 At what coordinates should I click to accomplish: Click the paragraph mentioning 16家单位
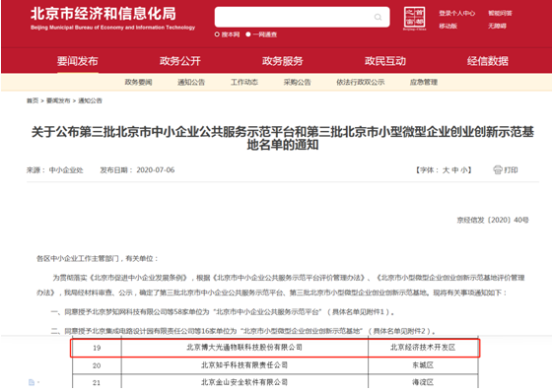click(243, 331)
